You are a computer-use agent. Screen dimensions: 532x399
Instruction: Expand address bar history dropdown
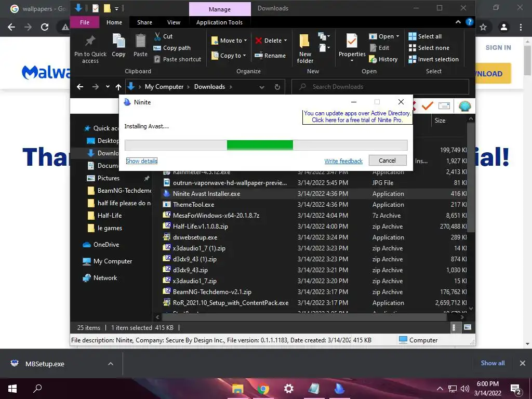click(262, 87)
